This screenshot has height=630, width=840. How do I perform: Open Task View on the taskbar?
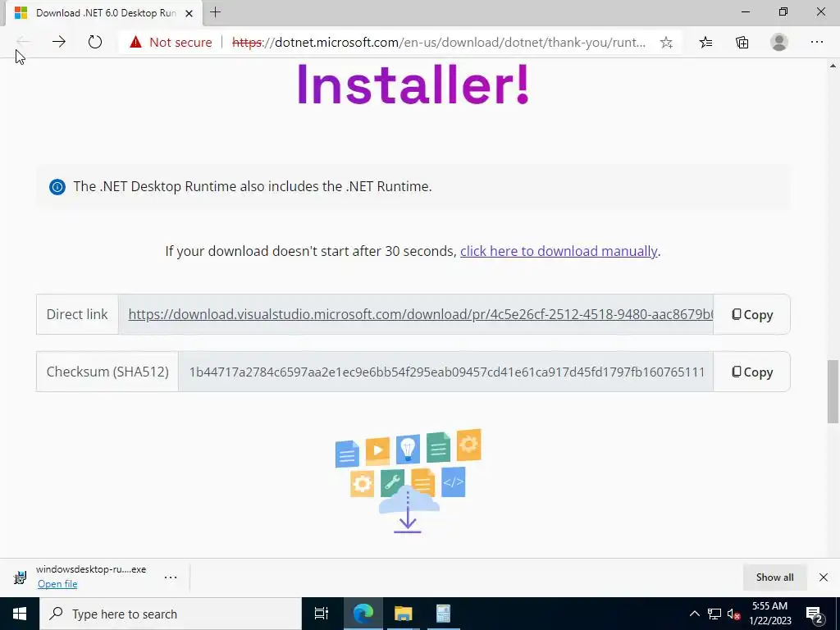tap(322, 614)
